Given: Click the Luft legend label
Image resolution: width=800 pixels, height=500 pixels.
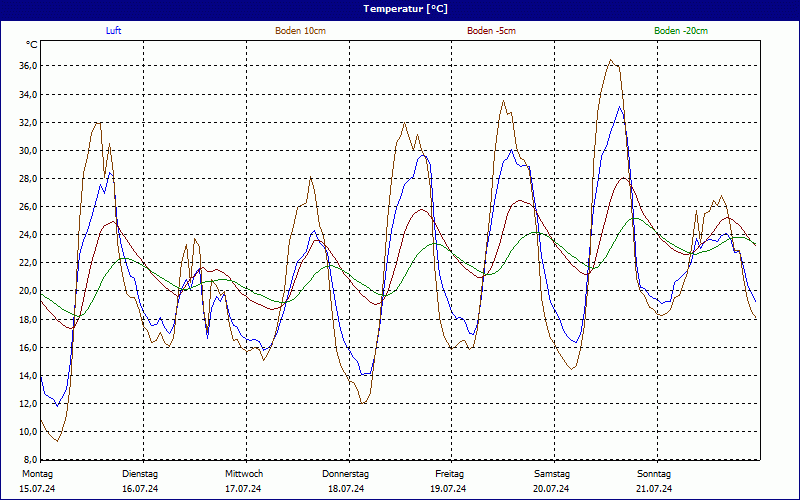Looking at the screenshot, I should (x=115, y=31).
